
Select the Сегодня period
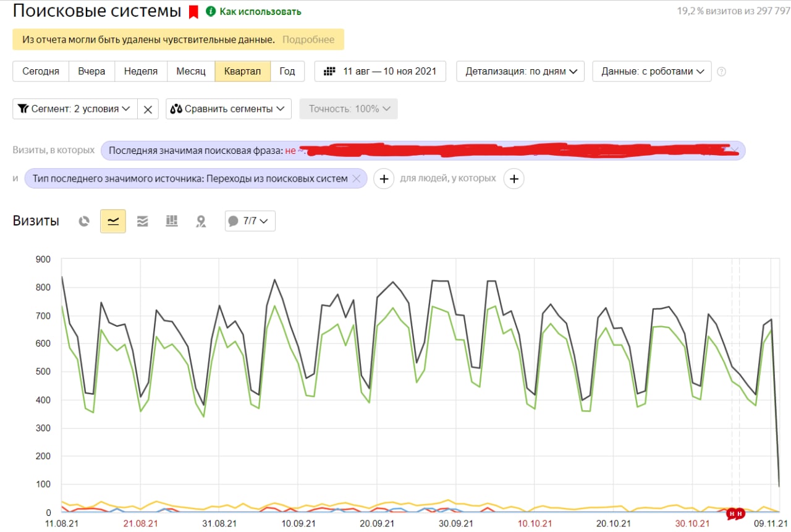pos(41,71)
